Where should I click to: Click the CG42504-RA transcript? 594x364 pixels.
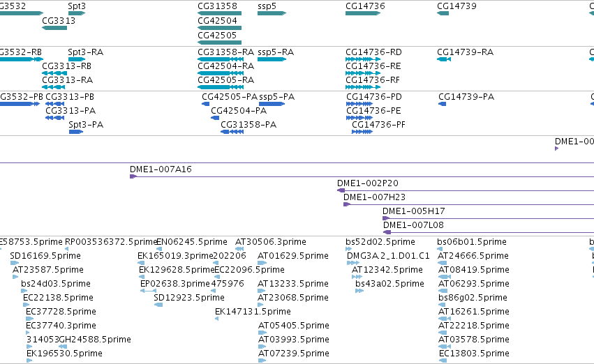coord(221,73)
